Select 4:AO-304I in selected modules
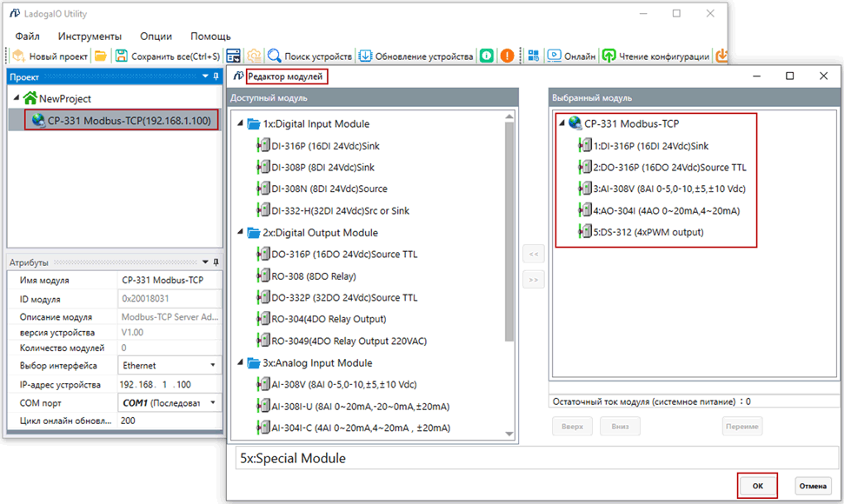This screenshot has width=851, height=504. [667, 211]
